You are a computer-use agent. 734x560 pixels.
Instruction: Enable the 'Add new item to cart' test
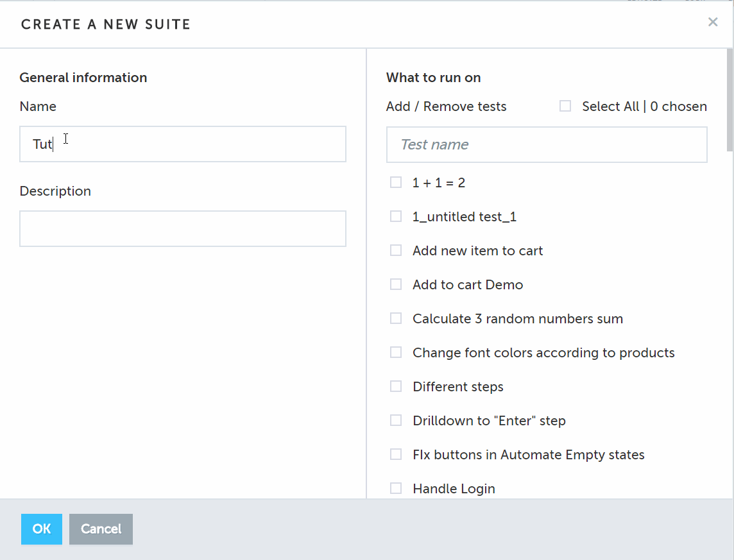(x=396, y=251)
